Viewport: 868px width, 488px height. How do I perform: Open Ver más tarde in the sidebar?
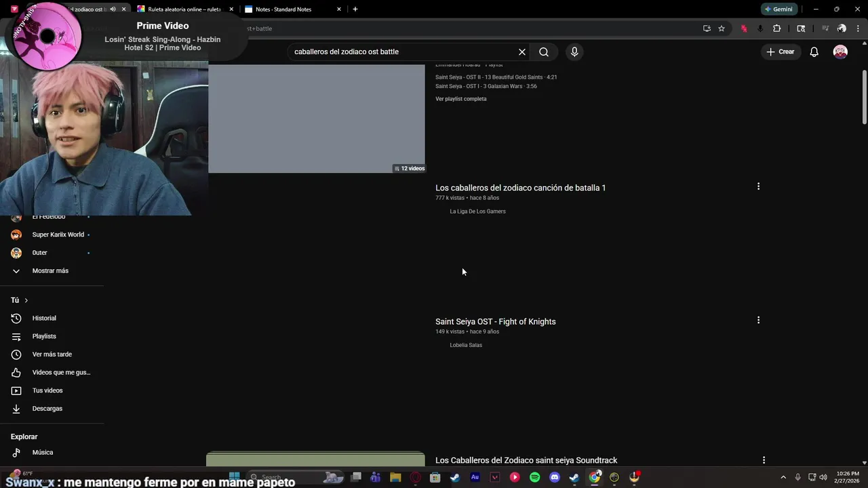point(52,354)
